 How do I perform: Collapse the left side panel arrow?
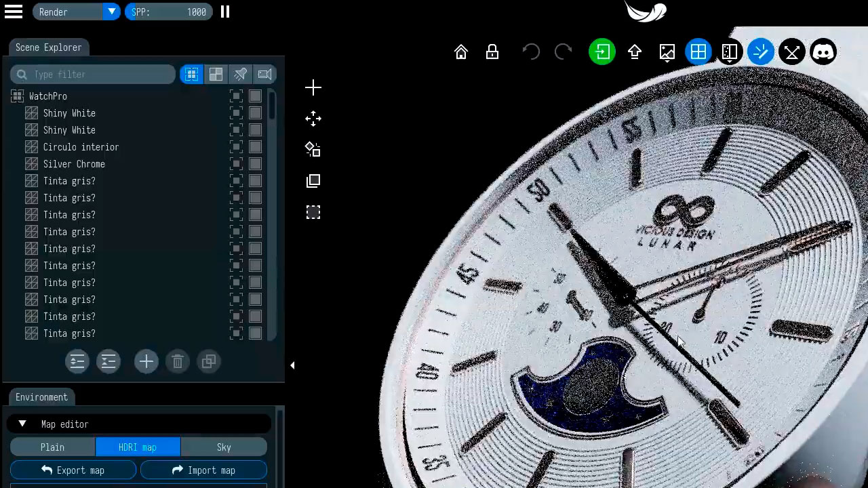click(x=292, y=365)
